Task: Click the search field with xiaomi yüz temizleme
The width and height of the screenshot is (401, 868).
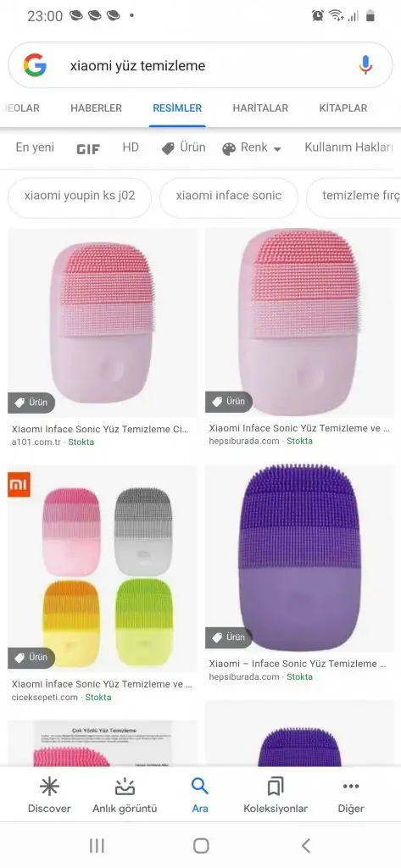Action: [200, 65]
